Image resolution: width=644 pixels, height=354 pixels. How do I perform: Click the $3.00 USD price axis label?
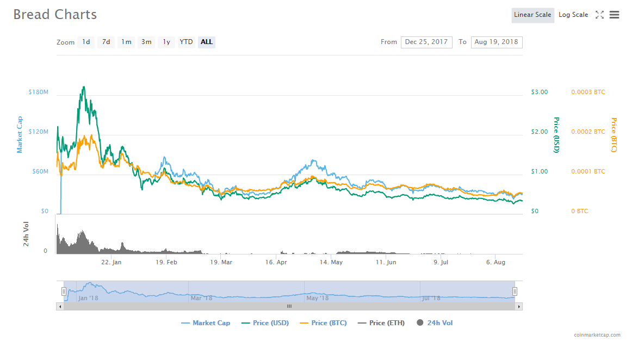539,92
